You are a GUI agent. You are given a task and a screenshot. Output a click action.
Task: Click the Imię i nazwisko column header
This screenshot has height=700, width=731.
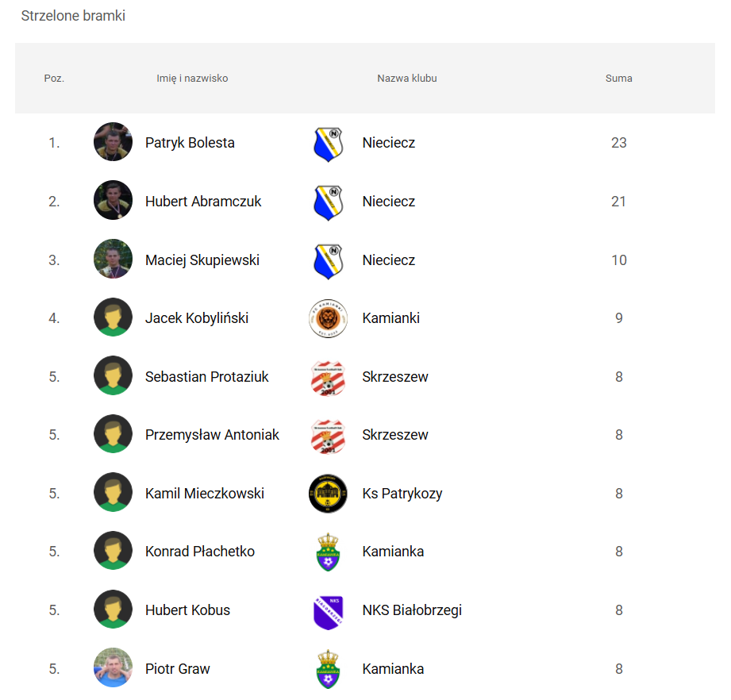pos(192,79)
